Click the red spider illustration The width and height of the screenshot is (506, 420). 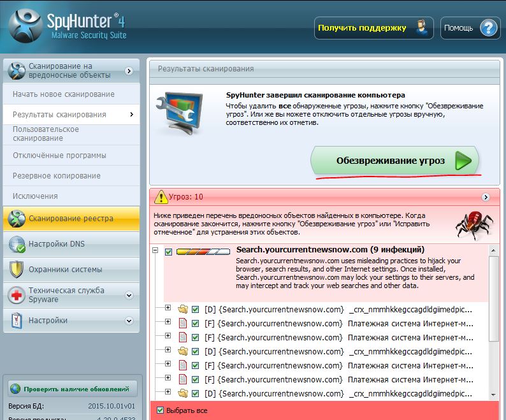(x=474, y=225)
